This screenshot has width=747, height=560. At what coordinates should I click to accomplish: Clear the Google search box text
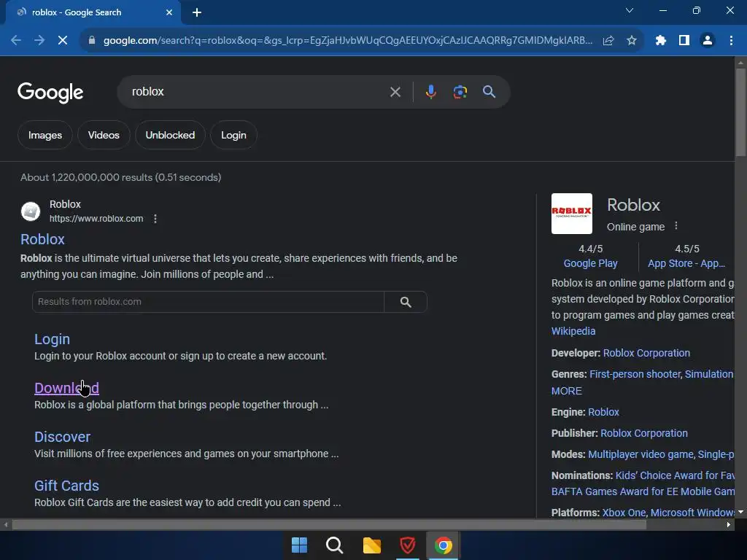[x=395, y=92]
